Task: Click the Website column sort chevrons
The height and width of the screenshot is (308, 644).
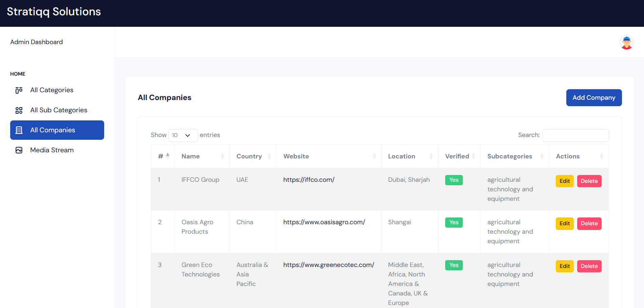Action: click(374, 156)
